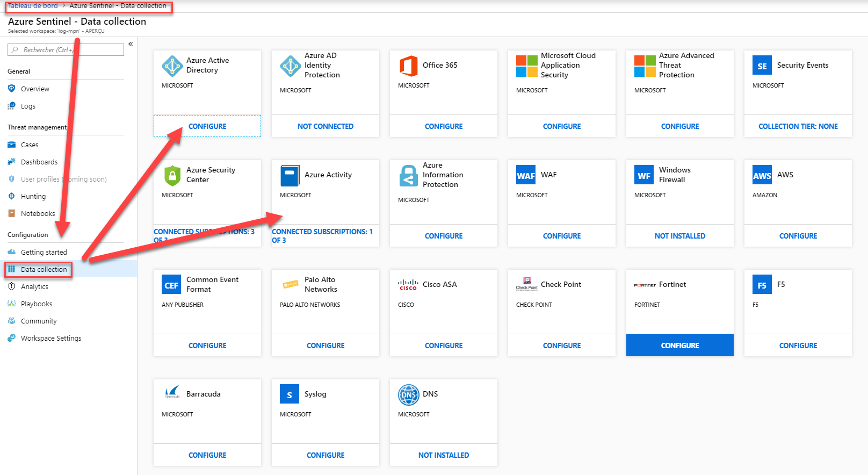Click the Palo Alto Networks logo icon
Viewport: 868px width, 475px height.
[290, 284]
